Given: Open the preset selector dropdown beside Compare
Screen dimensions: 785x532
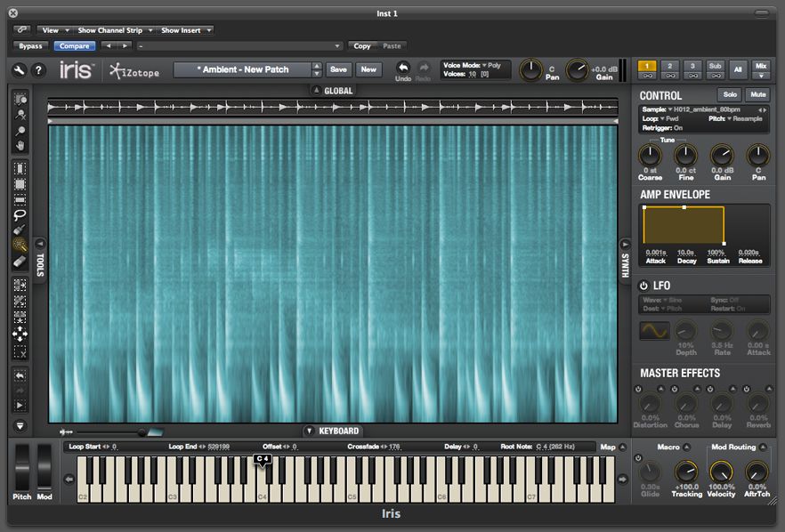Looking at the screenshot, I should [239, 46].
